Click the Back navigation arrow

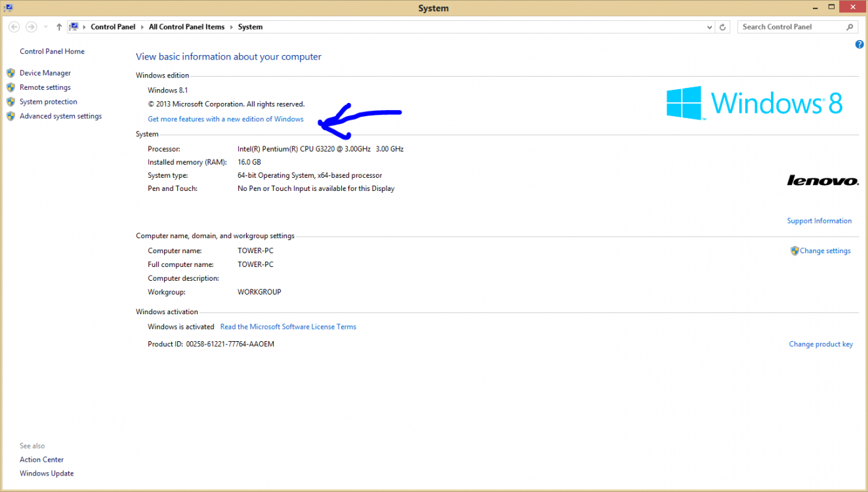pos(14,27)
